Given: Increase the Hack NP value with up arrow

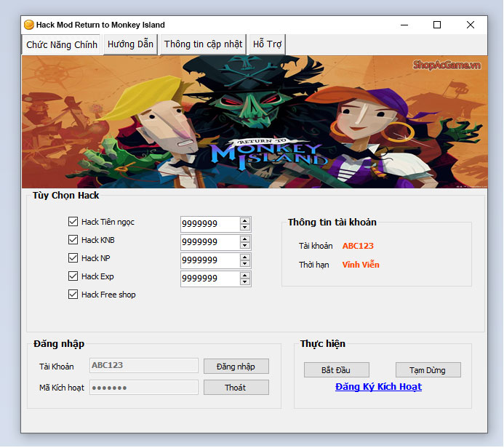Looking at the screenshot, I should 245,257.
